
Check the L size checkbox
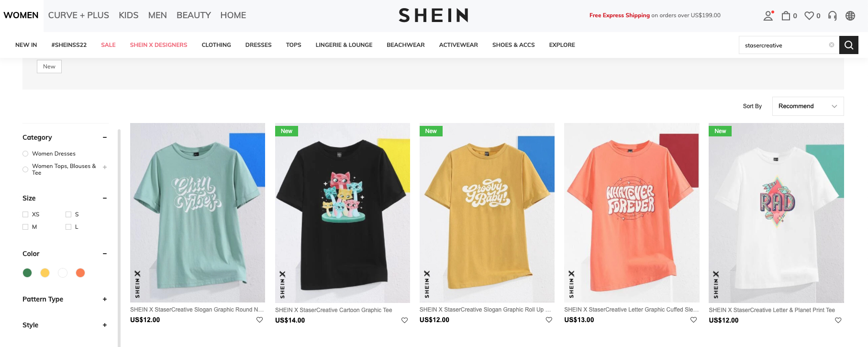click(68, 227)
